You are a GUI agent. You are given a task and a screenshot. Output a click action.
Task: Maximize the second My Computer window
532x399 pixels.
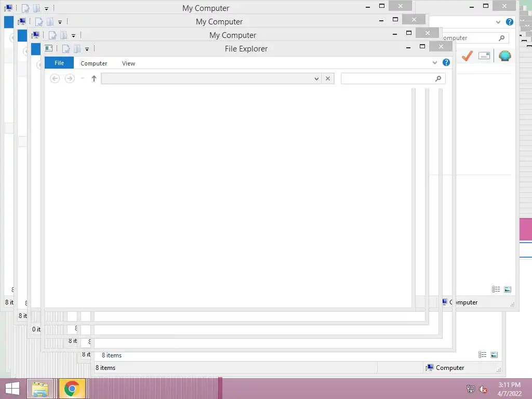click(395, 19)
